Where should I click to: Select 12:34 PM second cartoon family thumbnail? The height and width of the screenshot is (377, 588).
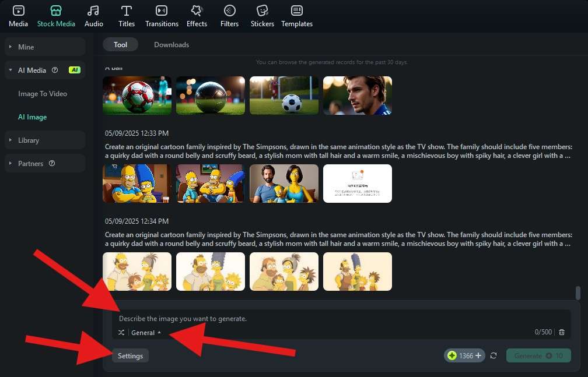[x=211, y=272]
